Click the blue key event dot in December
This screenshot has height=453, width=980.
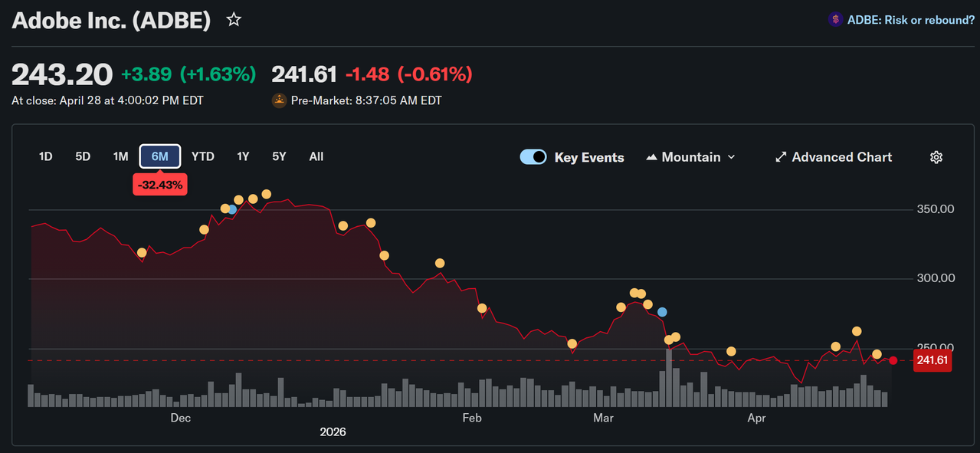(x=232, y=209)
